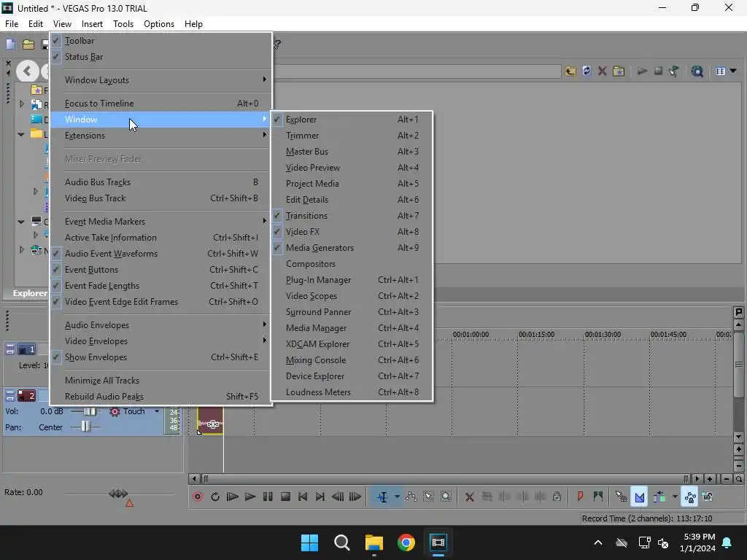Uncheck Toolbar in View menu
The width and height of the screenshot is (747, 560).
click(x=161, y=41)
